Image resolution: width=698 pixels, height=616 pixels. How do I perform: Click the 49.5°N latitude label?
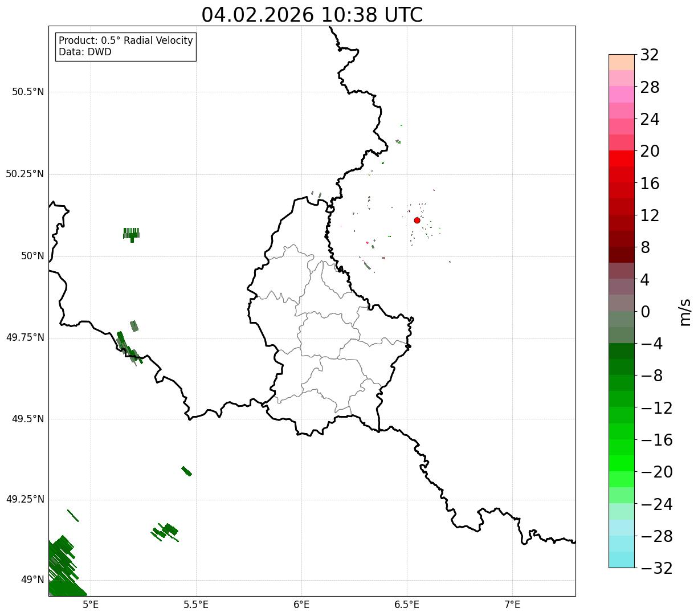click(28, 419)
